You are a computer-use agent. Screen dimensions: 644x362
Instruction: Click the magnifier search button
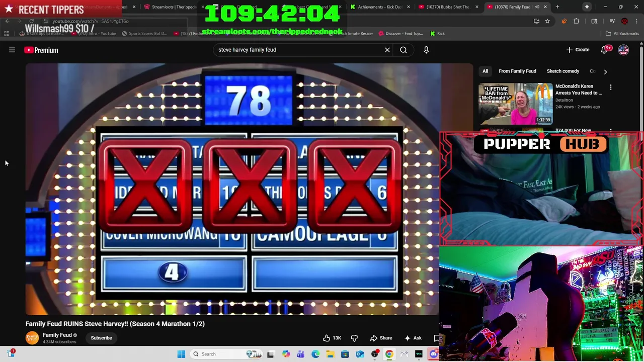click(x=404, y=50)
